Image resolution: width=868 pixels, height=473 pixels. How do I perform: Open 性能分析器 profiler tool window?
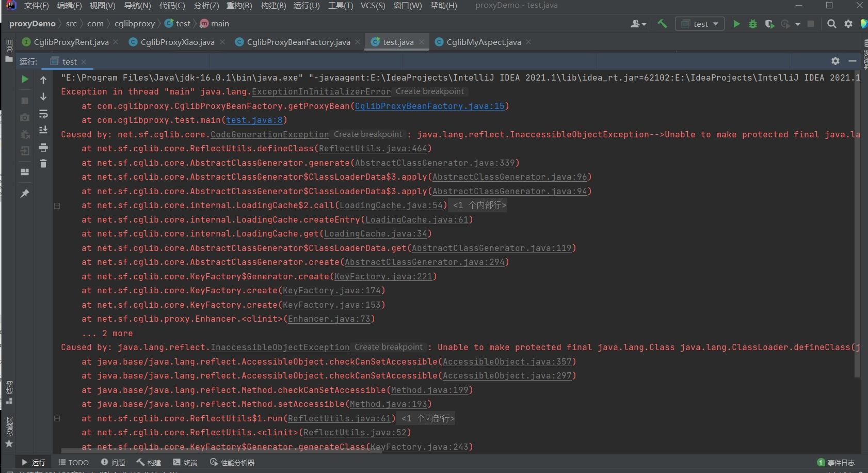click(x=232, y=462)
